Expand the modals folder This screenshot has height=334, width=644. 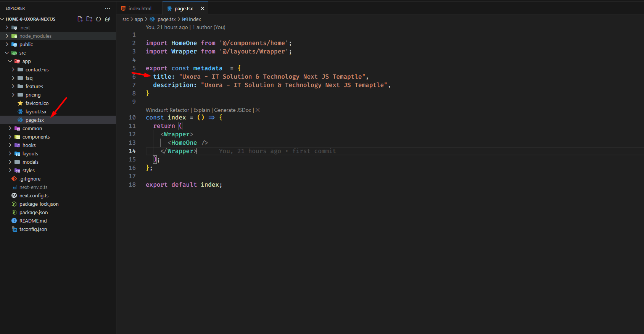click(x=10, y=162)
